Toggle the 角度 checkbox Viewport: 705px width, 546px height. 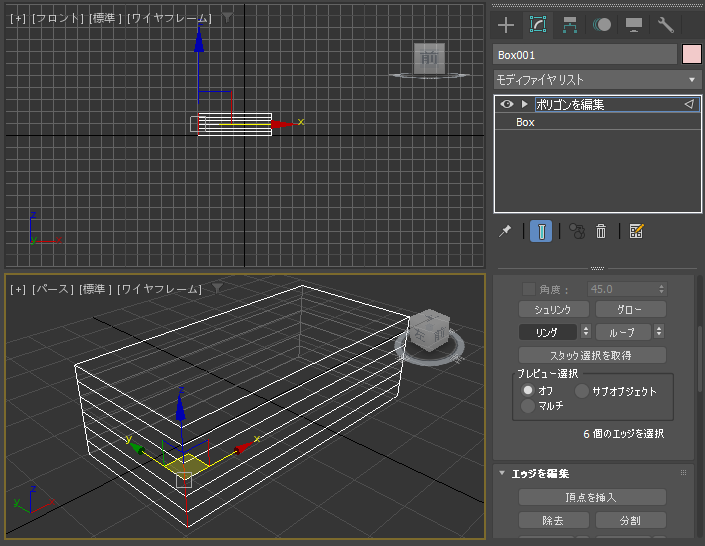pos(528,289)
